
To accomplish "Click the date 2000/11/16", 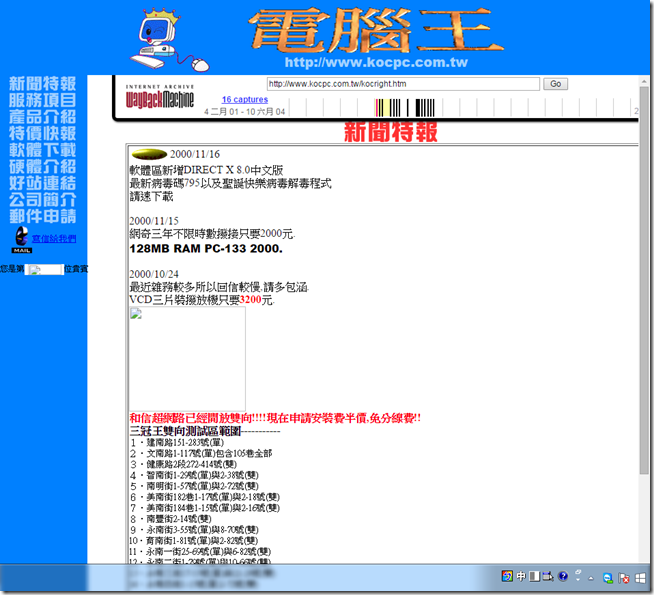I will click(x=195, y=154).
